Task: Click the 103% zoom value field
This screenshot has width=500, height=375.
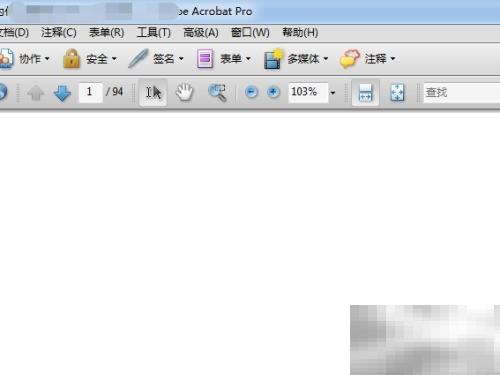Action: coord(308,92)
